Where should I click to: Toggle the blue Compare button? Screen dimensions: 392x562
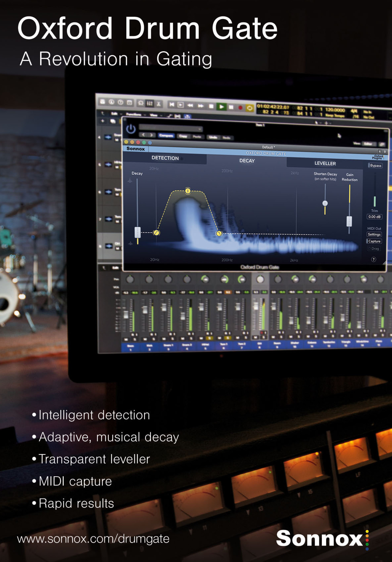166,136
